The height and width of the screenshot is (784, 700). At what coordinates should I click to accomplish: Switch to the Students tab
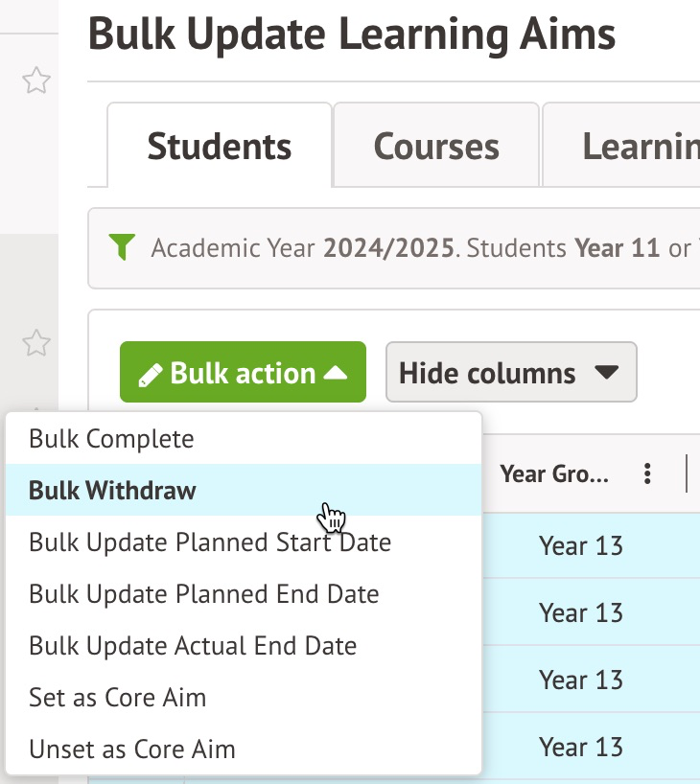(220, 147)
